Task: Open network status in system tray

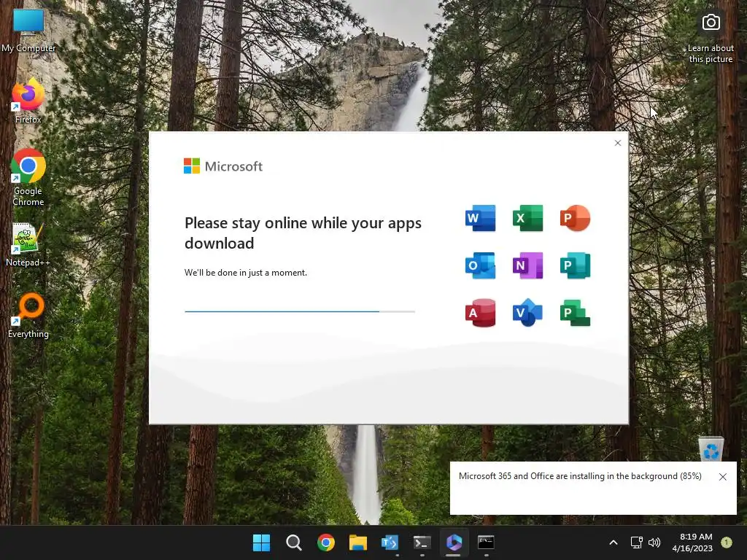Action: coord(636,542)
